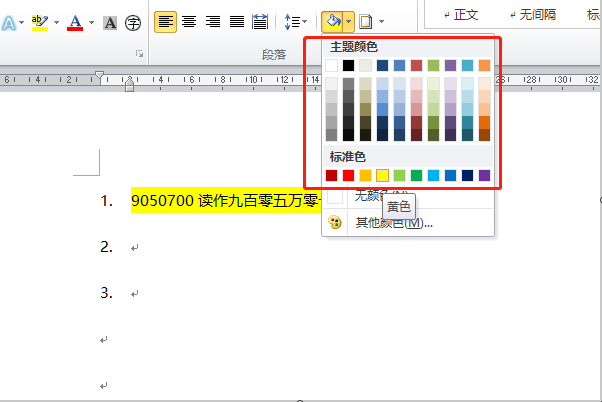Click the text highlight color icon
The image size is (602, 402).
(x=40, y=23)
